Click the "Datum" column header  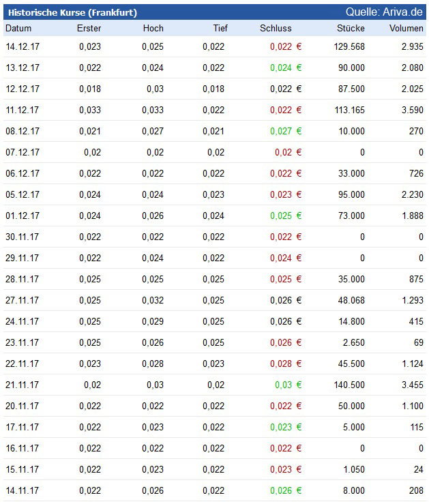(x=18, y=29)
